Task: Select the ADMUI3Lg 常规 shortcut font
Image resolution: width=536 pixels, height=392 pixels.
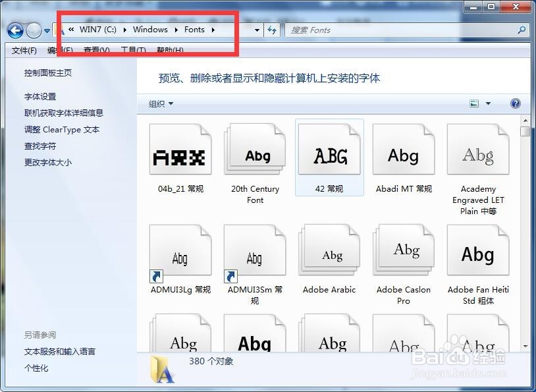Action: click(180, 254)
